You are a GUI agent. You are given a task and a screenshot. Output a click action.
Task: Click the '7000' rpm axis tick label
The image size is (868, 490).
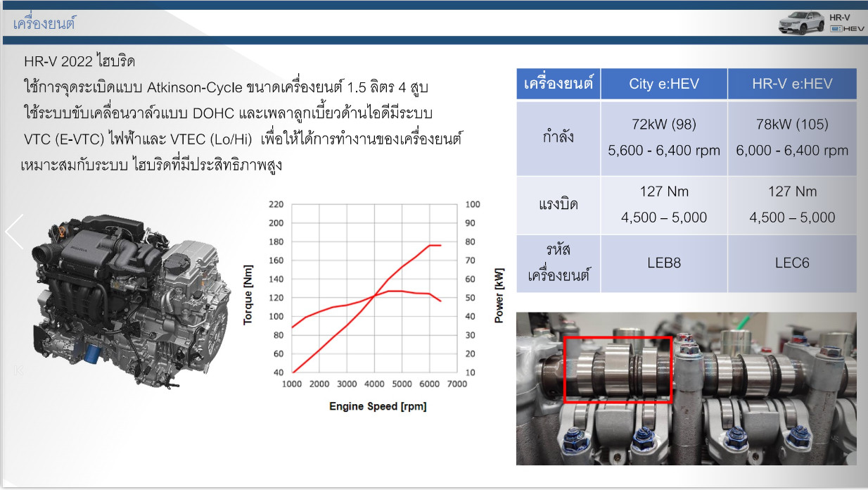(457, 384)
